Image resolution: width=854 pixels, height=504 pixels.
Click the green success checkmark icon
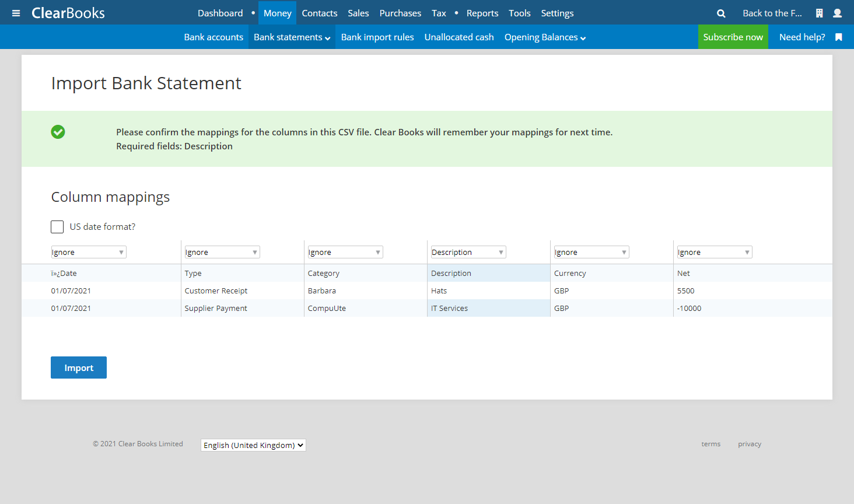pyautogui.click(x=58, y=132)
